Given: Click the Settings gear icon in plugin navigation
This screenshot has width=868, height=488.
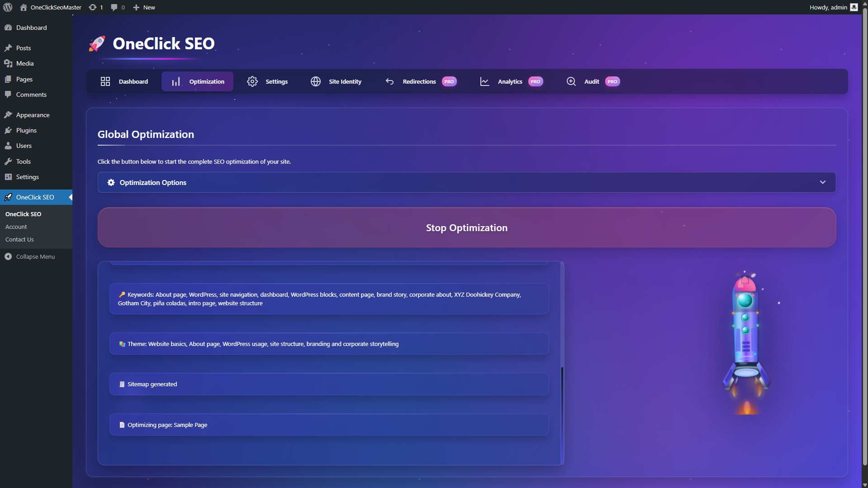Looking at the screenshot, I should click(x=252, y=81).
